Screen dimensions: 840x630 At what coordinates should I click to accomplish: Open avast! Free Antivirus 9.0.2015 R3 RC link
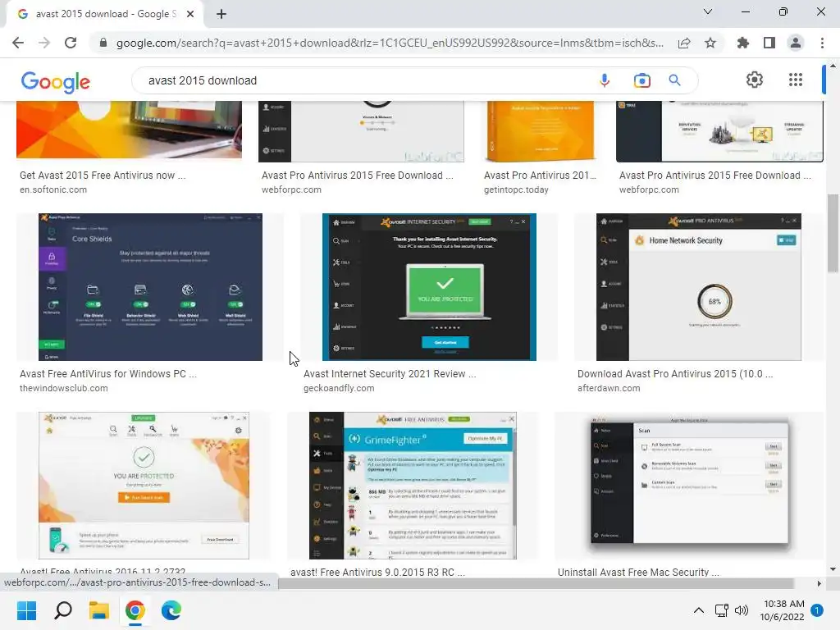pyautogui.click(x=377, y=572)
